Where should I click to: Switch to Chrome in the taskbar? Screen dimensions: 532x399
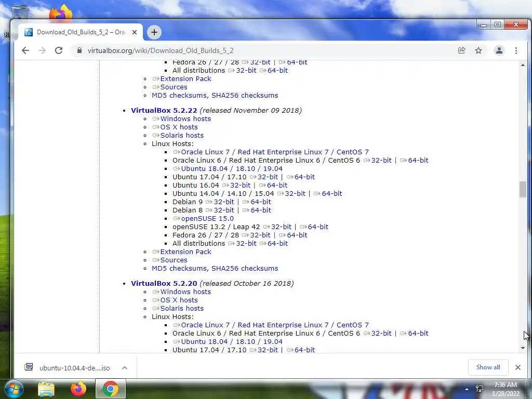coord(110,389)
